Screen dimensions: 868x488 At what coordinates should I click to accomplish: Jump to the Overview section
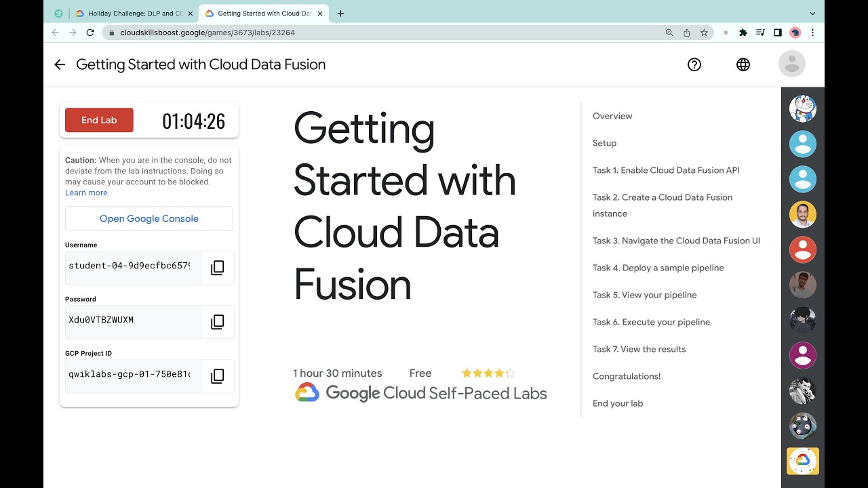(612, 116)
